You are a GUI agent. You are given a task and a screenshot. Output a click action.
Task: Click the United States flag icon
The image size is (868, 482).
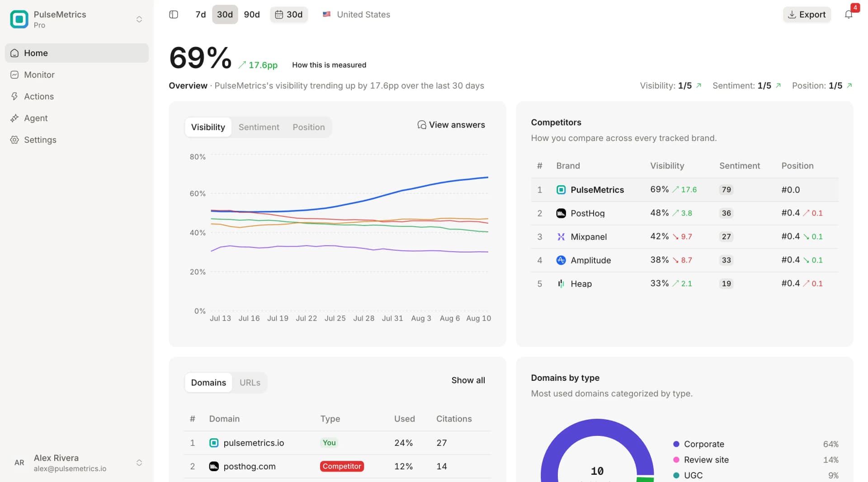[326, 14]
